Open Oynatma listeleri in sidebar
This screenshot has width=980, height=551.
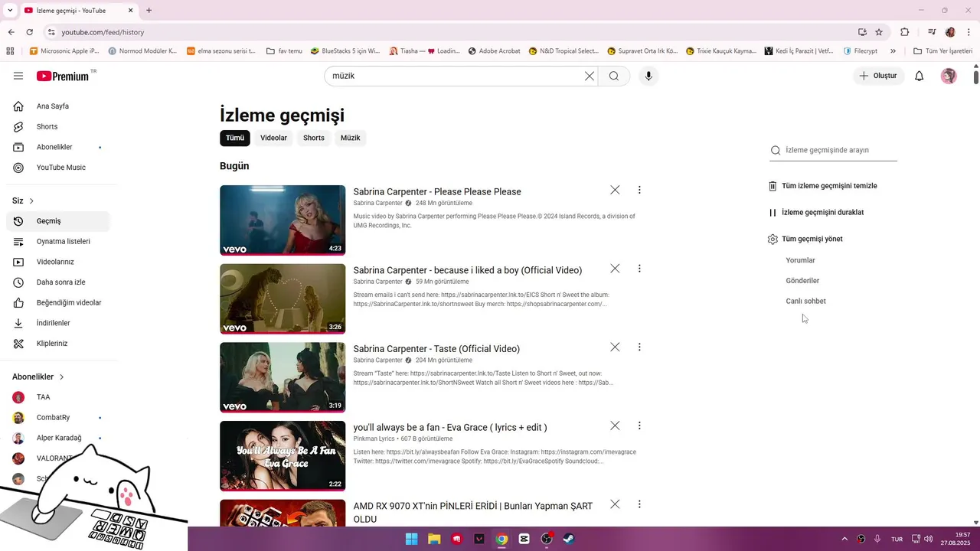[x=58, y=241]
